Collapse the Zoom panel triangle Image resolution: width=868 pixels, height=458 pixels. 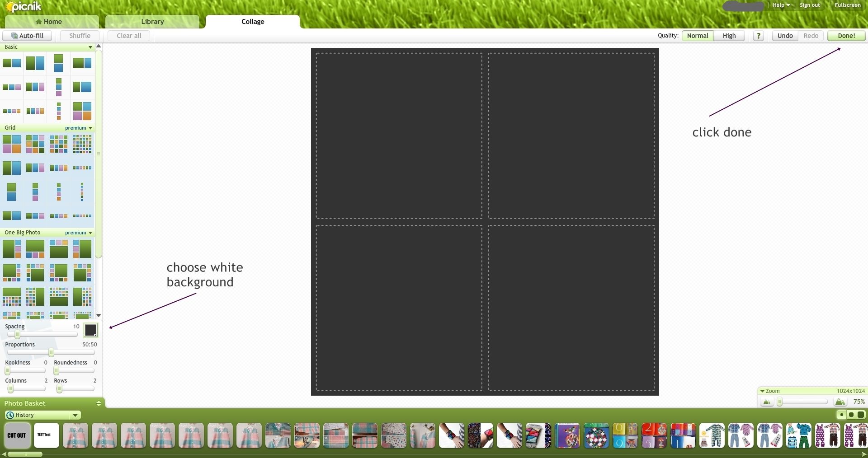(762, 391)
